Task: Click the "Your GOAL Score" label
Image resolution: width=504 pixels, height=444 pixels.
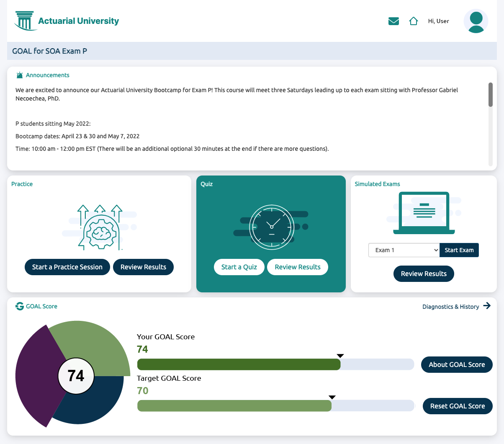Action: (166, 337)
